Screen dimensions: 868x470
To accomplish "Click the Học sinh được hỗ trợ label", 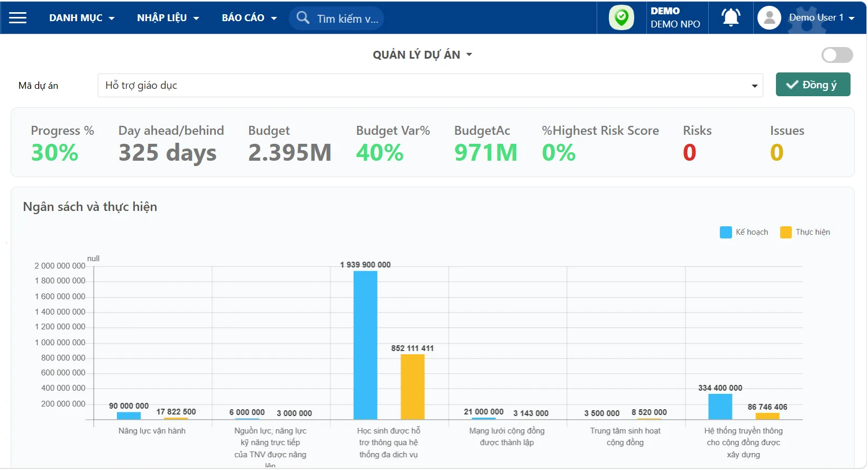I will click(x=389, y=443).
